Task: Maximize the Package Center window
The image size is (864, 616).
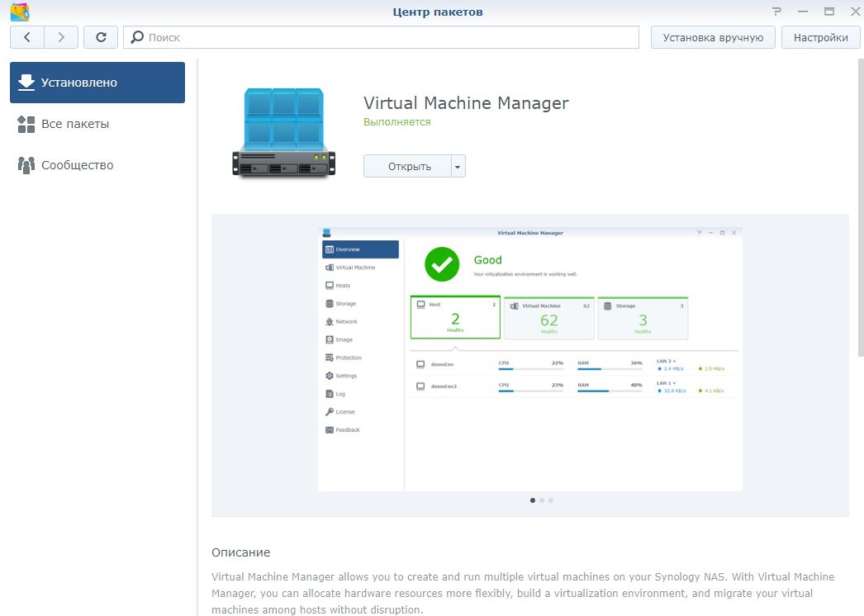Action: 828,12
